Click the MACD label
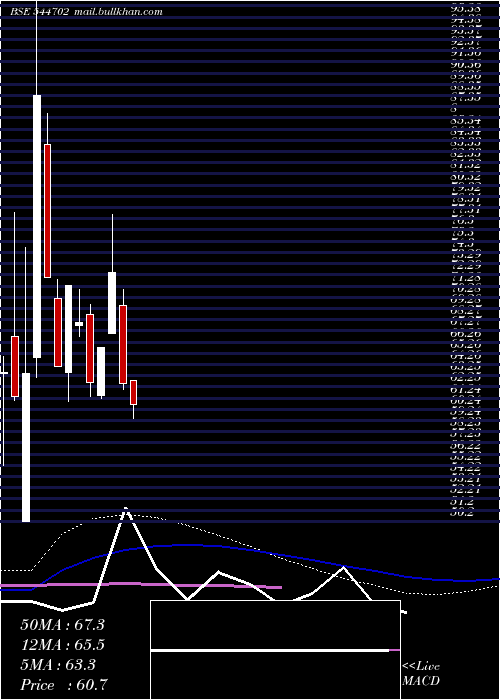Viewport: 500px width, 700px height. pos(421,681)
